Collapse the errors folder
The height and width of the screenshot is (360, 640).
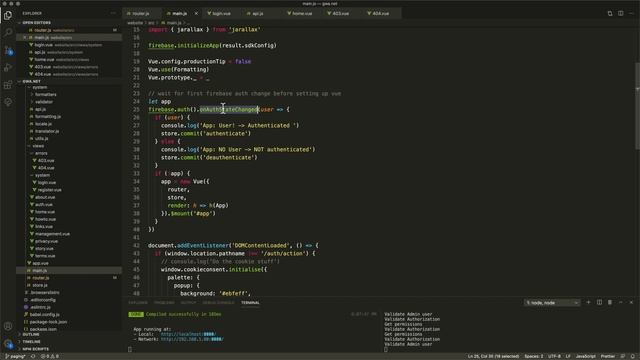tap(41, 153)
